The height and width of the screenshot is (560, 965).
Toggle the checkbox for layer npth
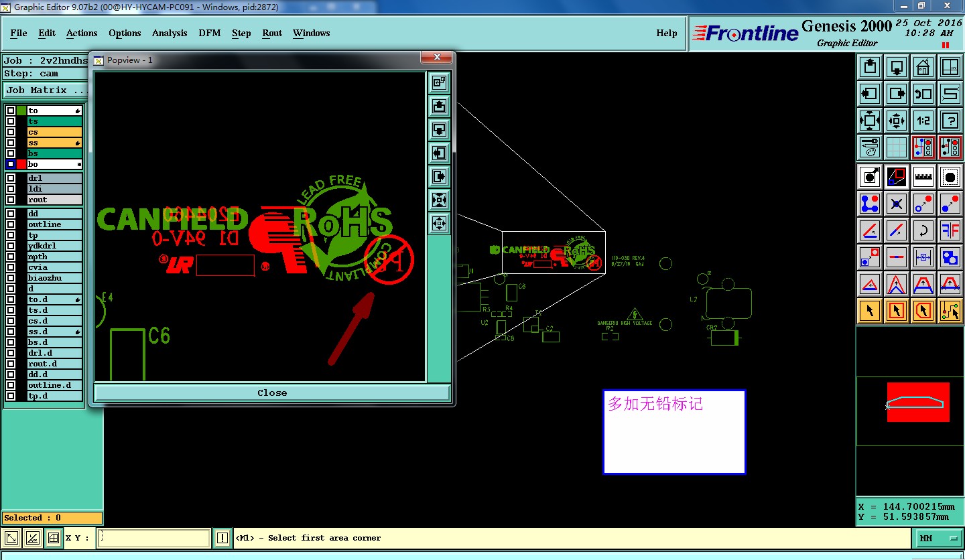click(11, 257)
